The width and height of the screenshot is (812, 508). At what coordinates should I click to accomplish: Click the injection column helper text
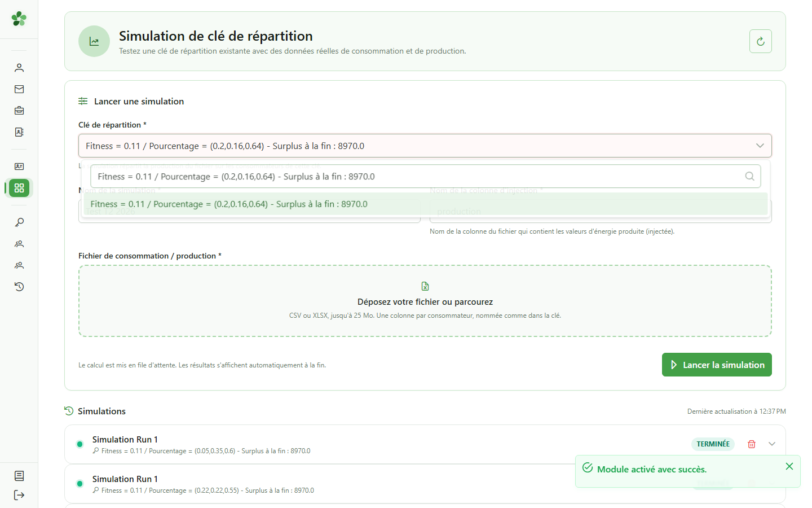coord(552,231)
